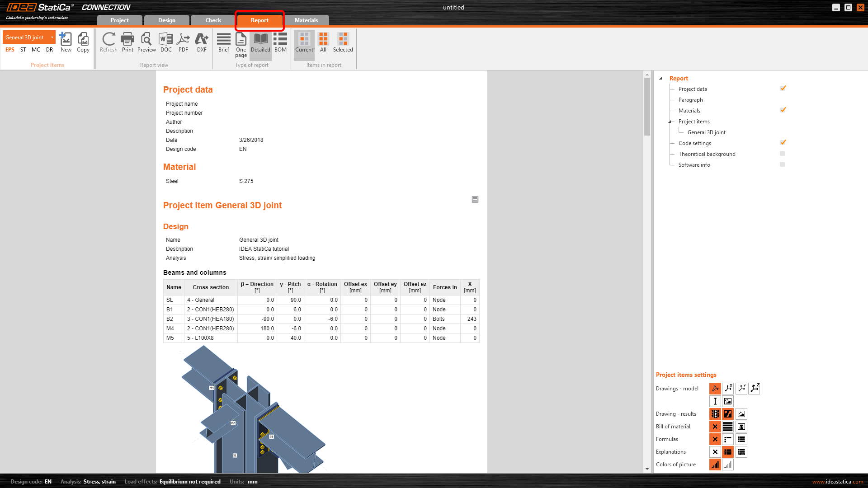868x488 pixels.
Task: Include All items in report
Action: click(x=323, y=42)
